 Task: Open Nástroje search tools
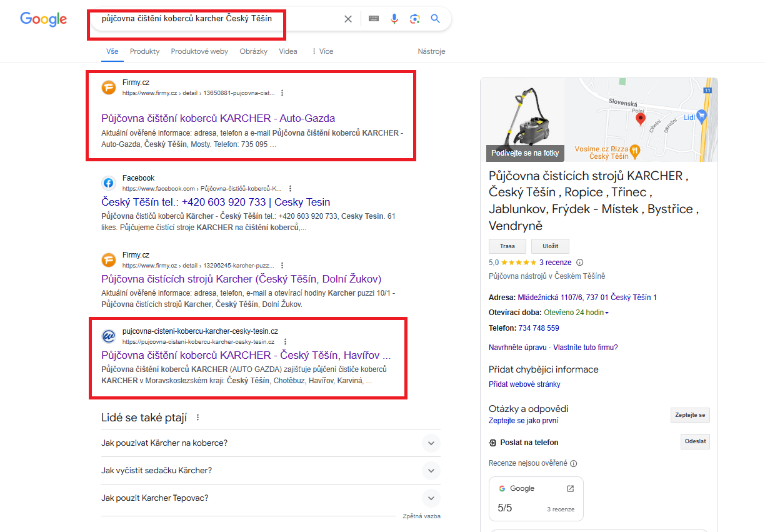(431, 51)
